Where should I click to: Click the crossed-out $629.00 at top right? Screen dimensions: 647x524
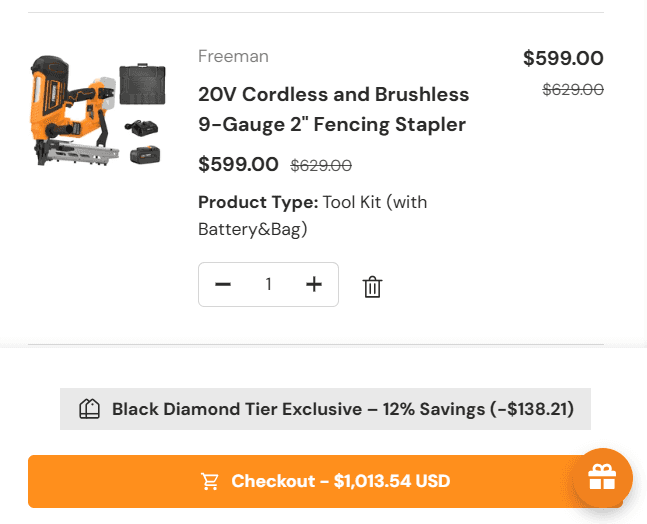click(x=572, y=89)
